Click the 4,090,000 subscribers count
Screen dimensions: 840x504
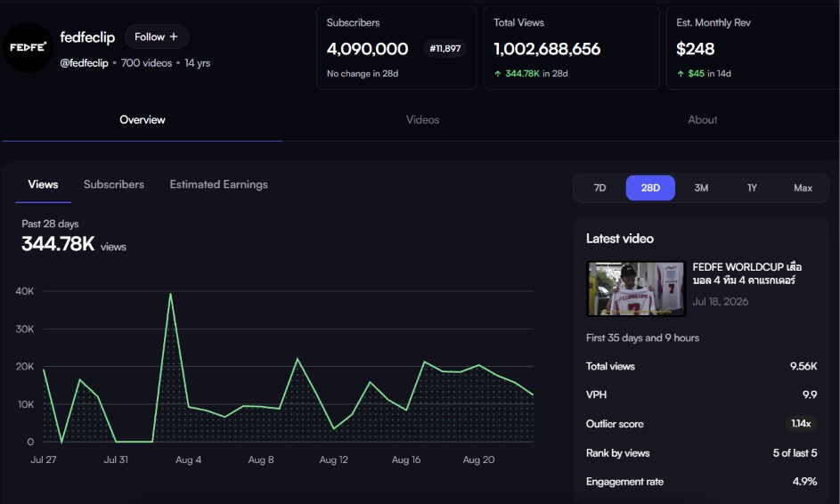click(368, 49)
